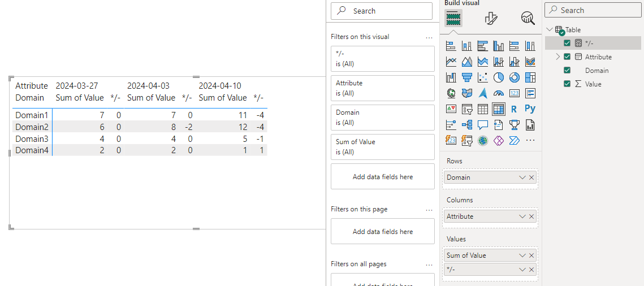Pick the area chart visual
The image size is (644, 286).
(466, 62)
